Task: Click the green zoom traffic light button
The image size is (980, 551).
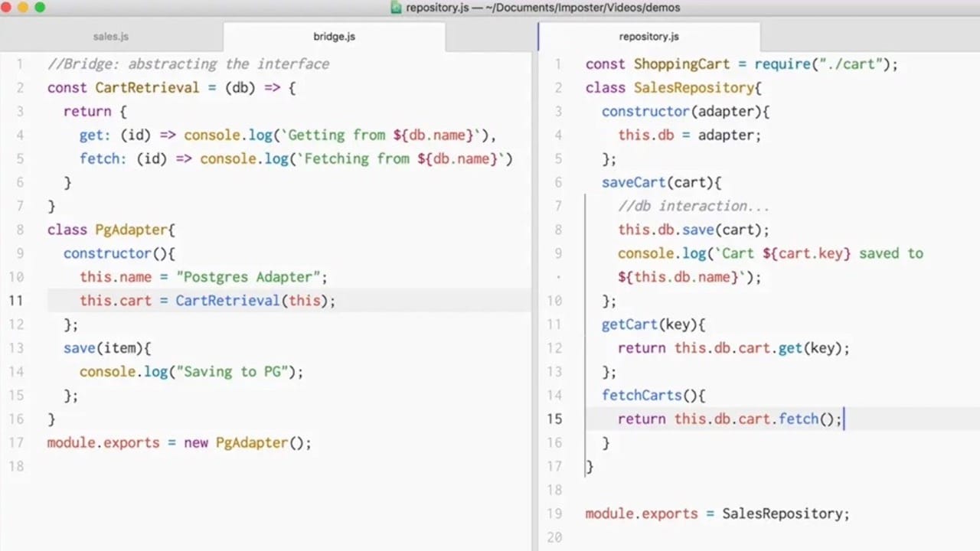Action: click(38, 7)
